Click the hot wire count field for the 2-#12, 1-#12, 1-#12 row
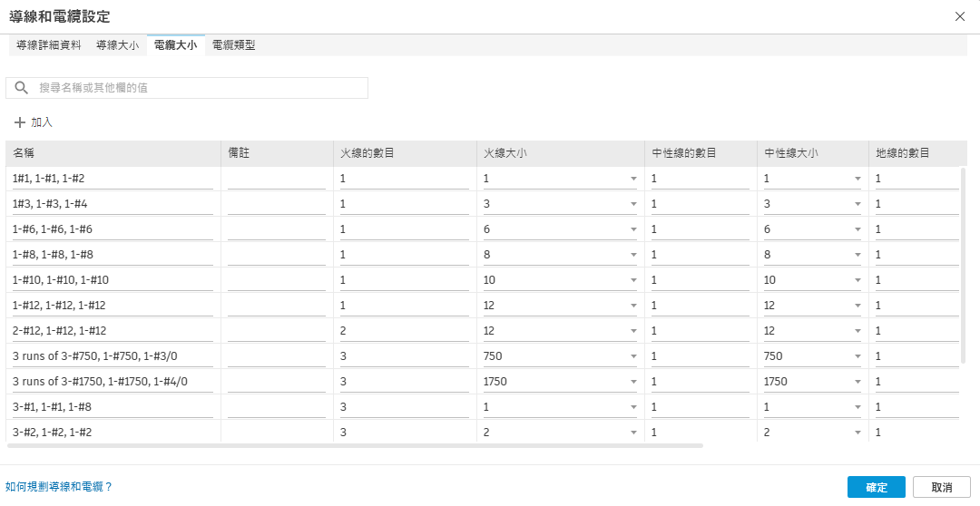This screenshot has width=980, height=506. [404, 331]
